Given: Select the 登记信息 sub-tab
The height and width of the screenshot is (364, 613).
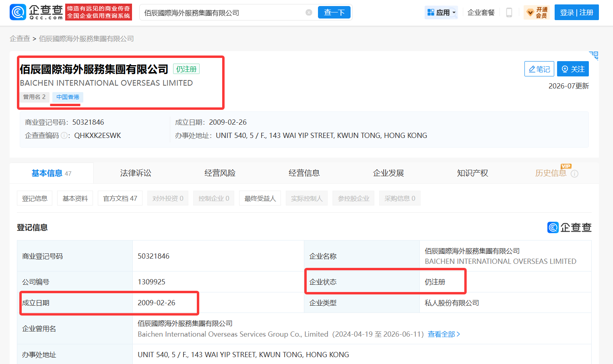Looking at the screenshot, I should pyautogui.click(x=35, y=198).
